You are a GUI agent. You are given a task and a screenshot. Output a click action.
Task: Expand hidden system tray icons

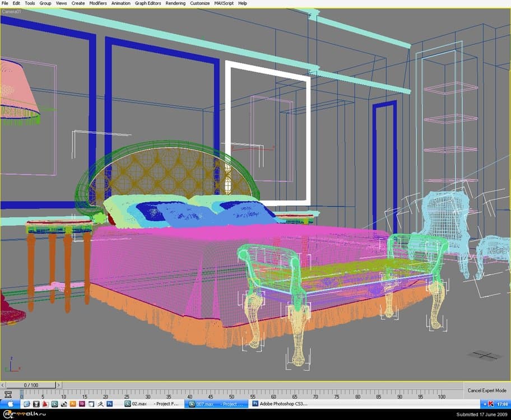(x=484, y=403)
